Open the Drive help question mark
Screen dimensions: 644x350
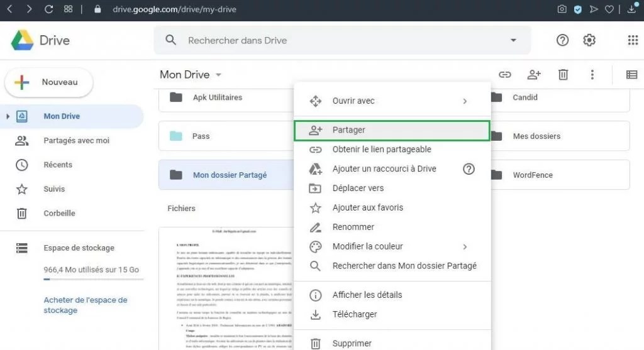pos(562,40)
